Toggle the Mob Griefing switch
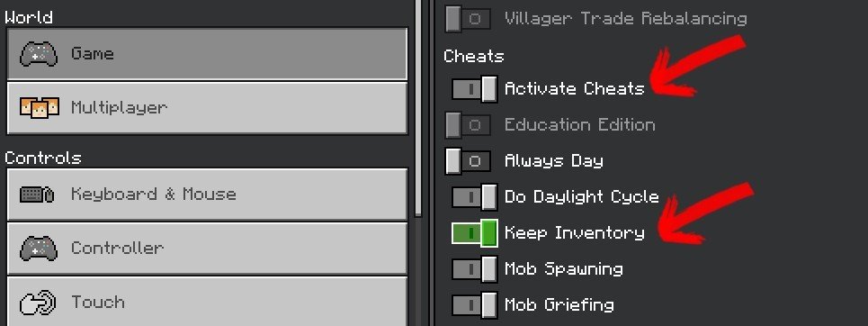Screen dimensions: 868x326 [474, 305]
